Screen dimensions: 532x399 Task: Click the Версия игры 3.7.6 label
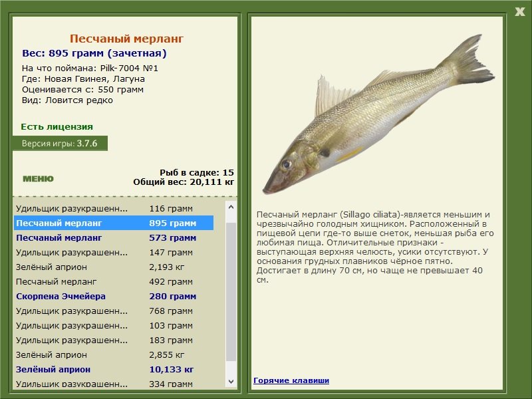[x=60, y=143]
